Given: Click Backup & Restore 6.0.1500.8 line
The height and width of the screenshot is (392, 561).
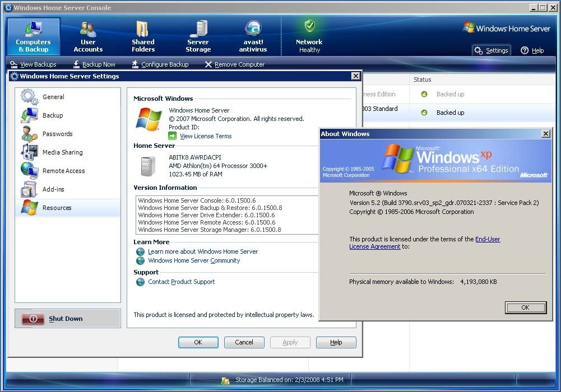Looking at the screenshot, I should [x=210, y=208].
